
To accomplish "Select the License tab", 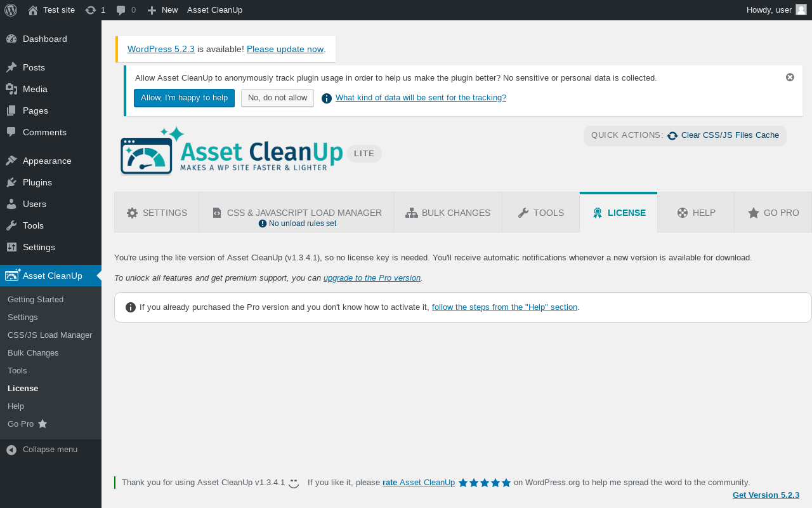I will coord(619,213).
